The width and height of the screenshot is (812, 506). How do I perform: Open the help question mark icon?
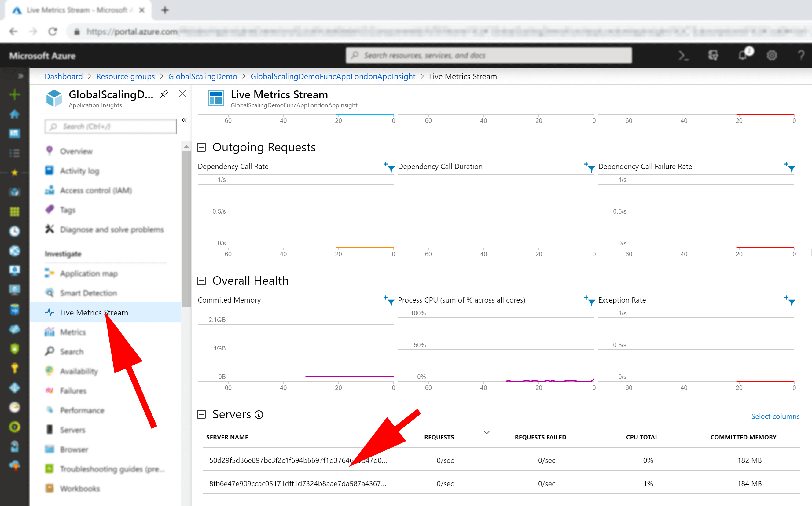coord(801,56)
